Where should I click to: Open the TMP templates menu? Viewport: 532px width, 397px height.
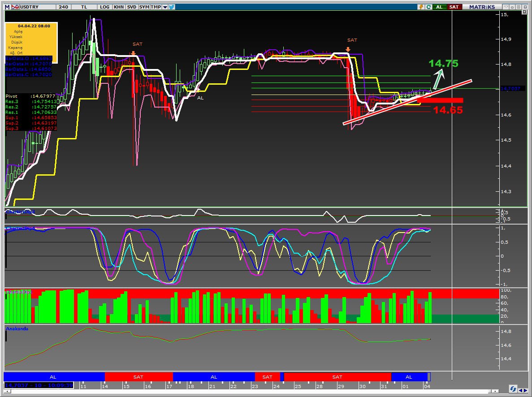[x=156, y=7]
